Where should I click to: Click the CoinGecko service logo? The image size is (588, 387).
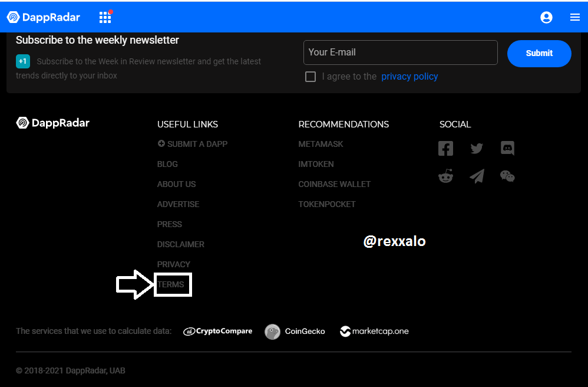[295, 332]
